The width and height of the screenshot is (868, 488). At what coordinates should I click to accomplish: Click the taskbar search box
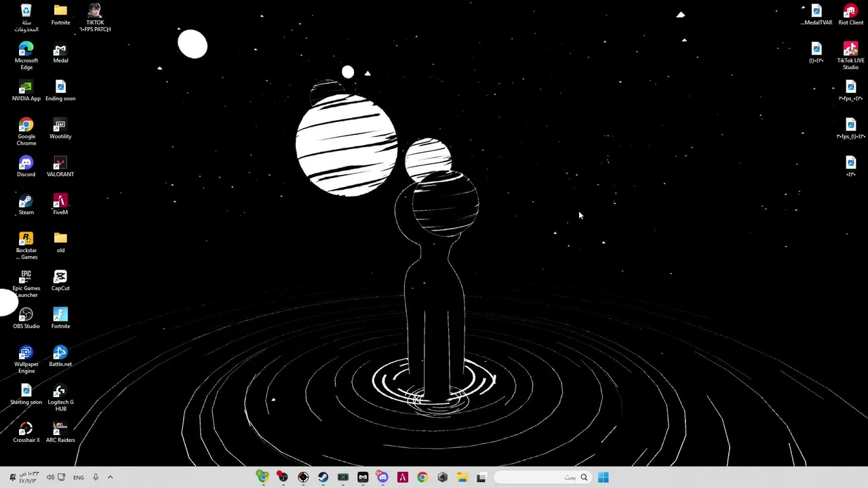click(x=542, y=477)
